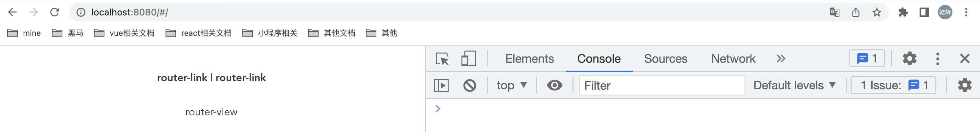Open live expression eye icon
This screenshot has height=132, width=980.
[x=554, y=85]
